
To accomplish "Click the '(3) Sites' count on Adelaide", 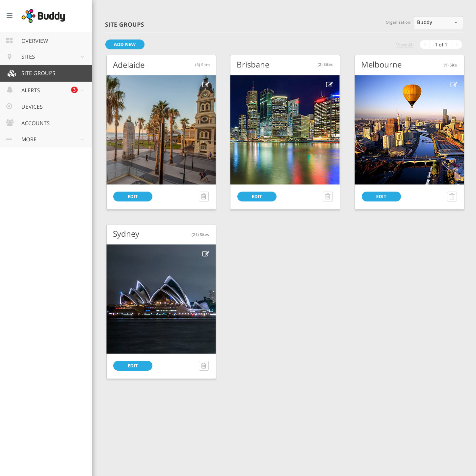I will (x=202, y=65).
